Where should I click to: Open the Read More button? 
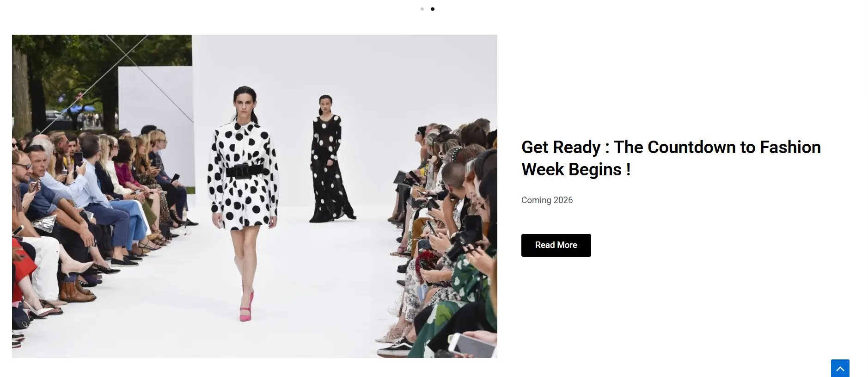pos(556,245)
